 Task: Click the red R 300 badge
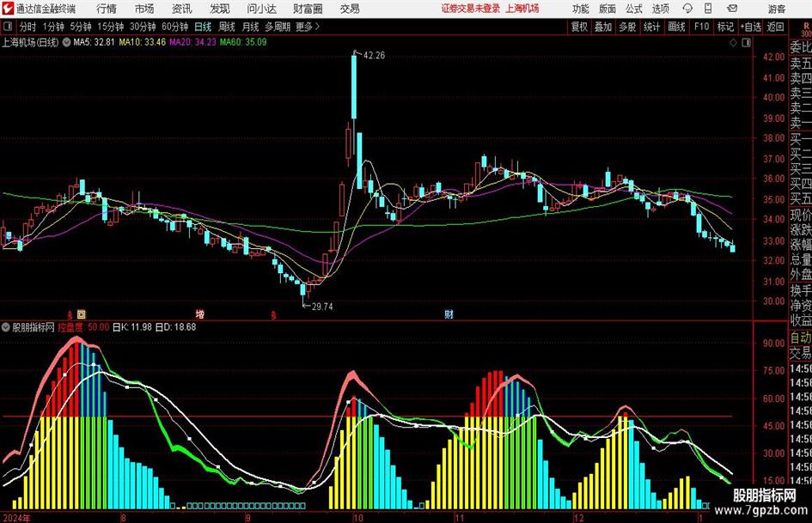pyautogui.click(x=806, y=29)
